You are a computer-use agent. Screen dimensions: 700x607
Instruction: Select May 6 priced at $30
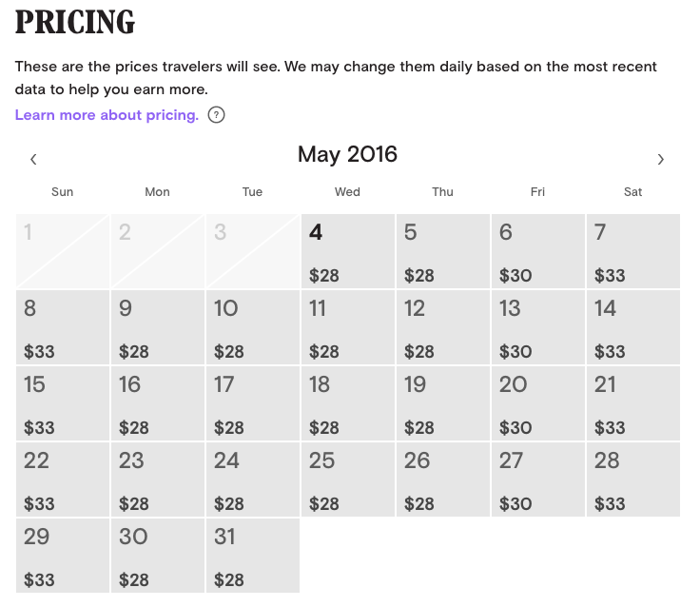tap(537, 251)
